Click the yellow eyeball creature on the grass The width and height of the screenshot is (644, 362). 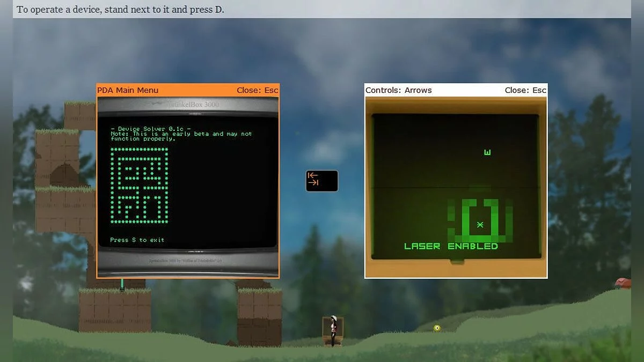click(x=437, y=328)
